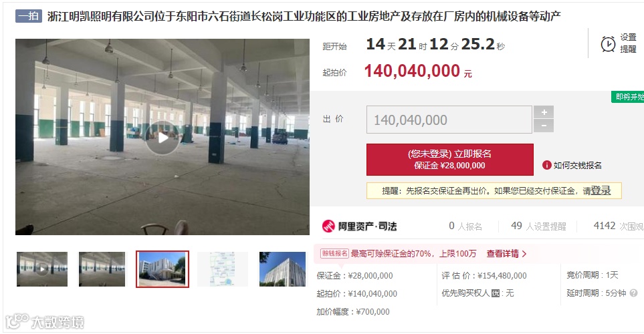644x334 pixels.
Task: Select the map location thumbnail
Action: (223, 269)
